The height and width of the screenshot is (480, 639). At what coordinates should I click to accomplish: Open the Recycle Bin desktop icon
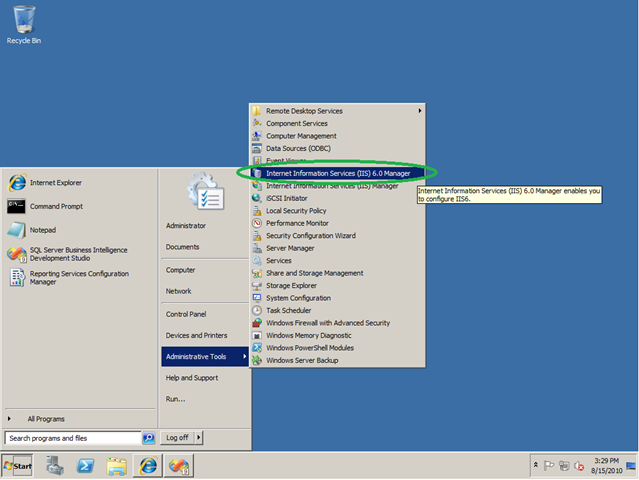click(x=24, y=24)
